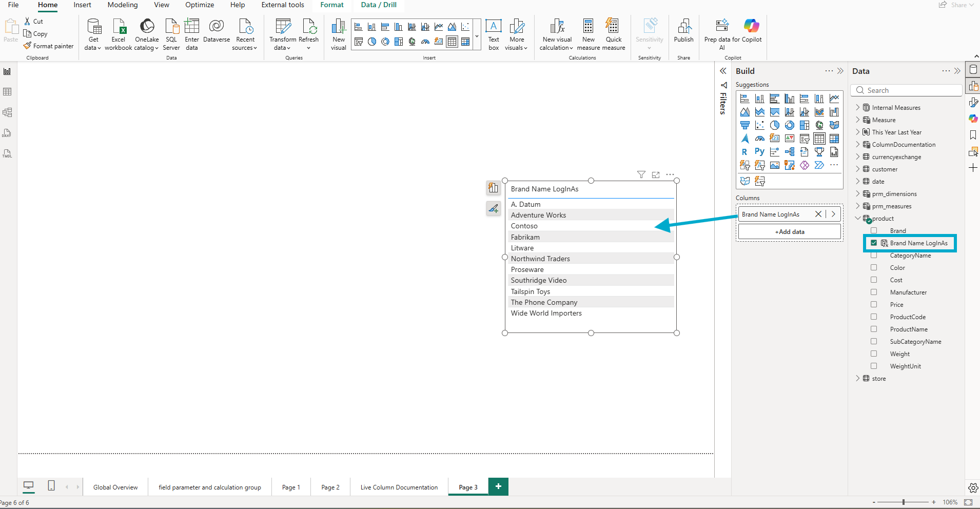Check the ProductName field checkbox
This screenshot has height=509, width=980.
click(874, 329)
